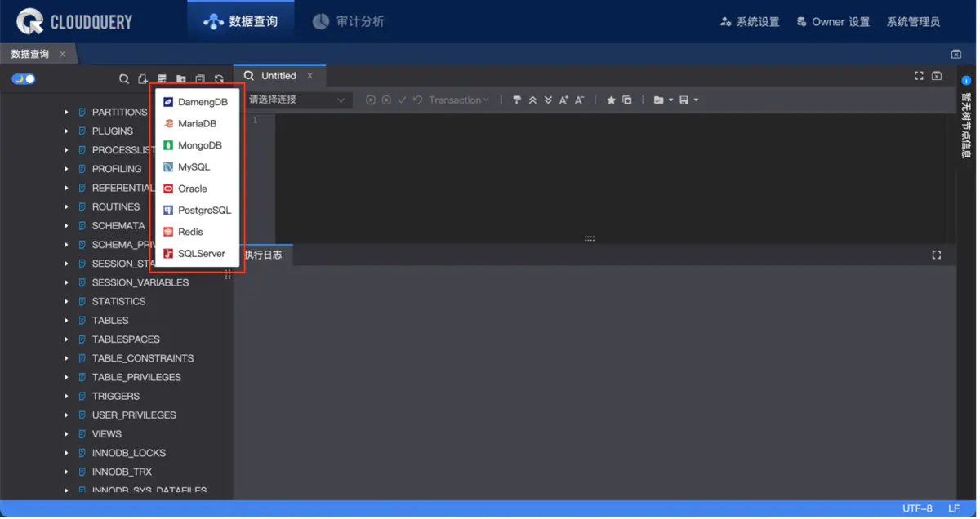980x519 pixels.
Task: Select the TABLESPACES tree item
Action: click(126, 339)
